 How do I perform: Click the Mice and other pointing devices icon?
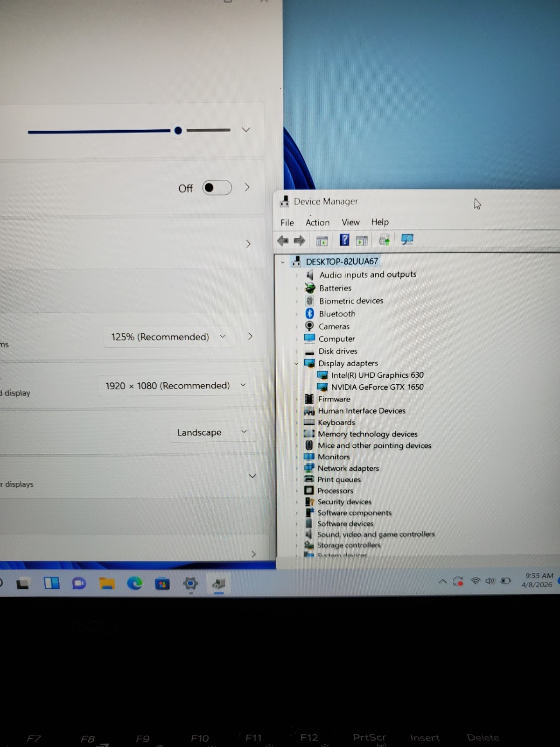pos(309,445)
